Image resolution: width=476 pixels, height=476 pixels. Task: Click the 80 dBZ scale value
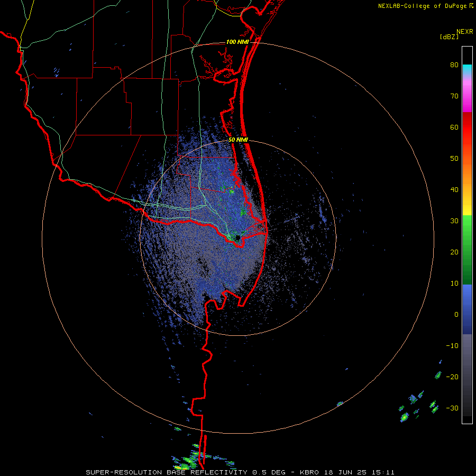point(454,65)
